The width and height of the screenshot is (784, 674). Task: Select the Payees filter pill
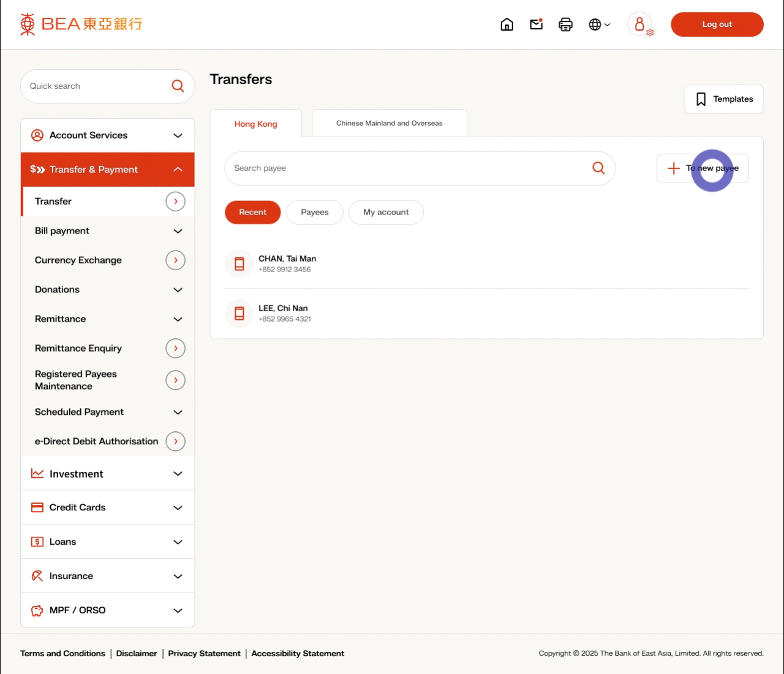point(315,213)
